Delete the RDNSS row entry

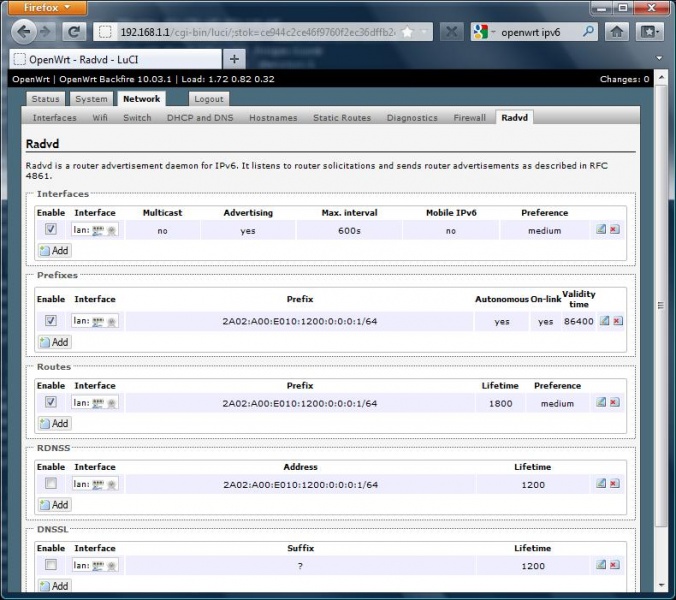click(616, 484)
